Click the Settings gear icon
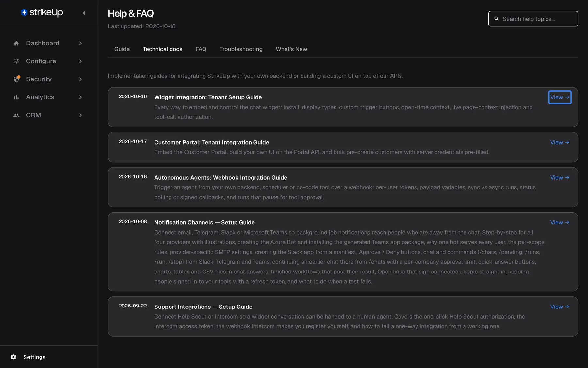Viewport: 588px width, 368px height. [13, 357]
